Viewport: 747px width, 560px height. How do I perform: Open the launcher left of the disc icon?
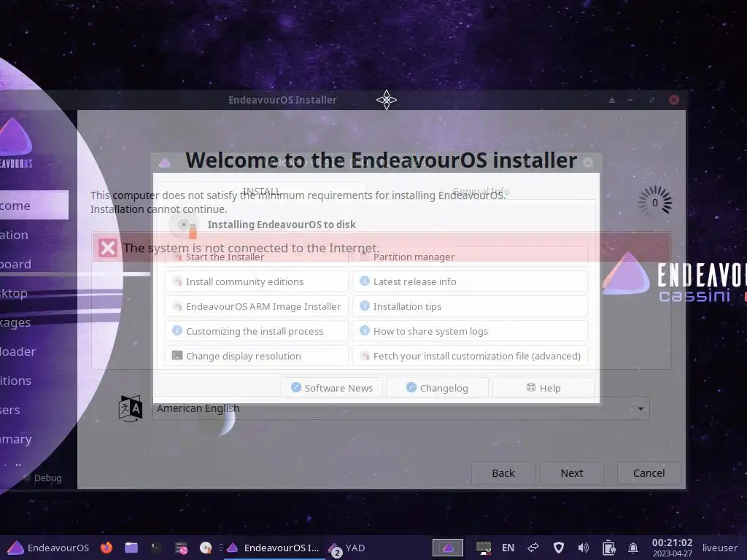coord(181,548)
